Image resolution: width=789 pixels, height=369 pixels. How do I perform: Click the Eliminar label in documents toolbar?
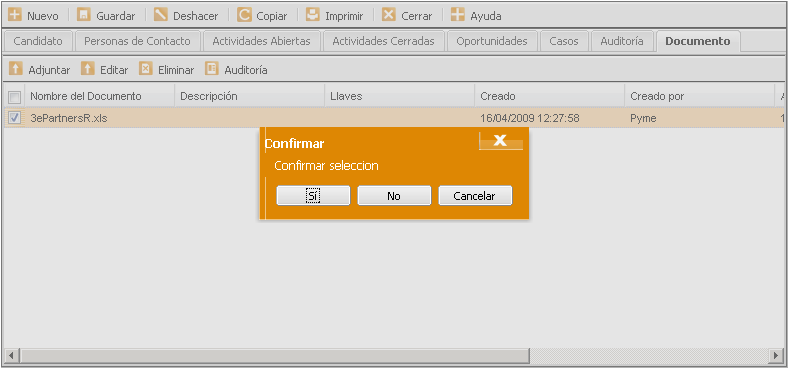point(176,70)
